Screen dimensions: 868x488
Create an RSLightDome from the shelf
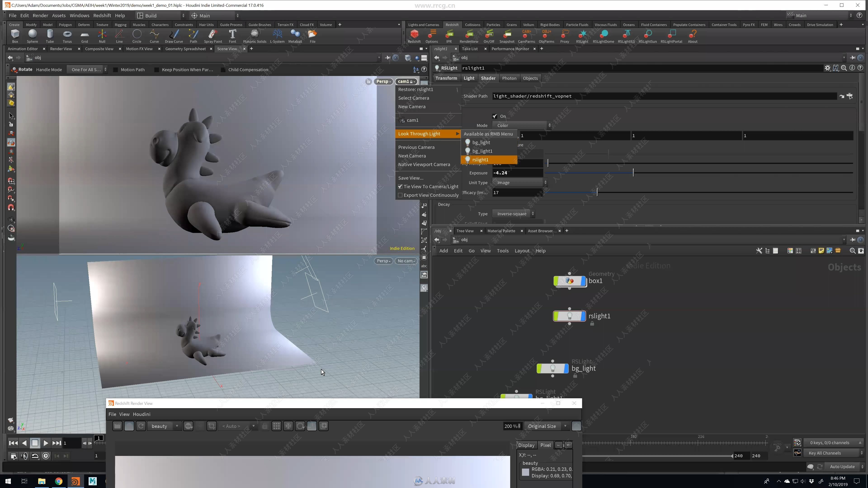[603, 36]
